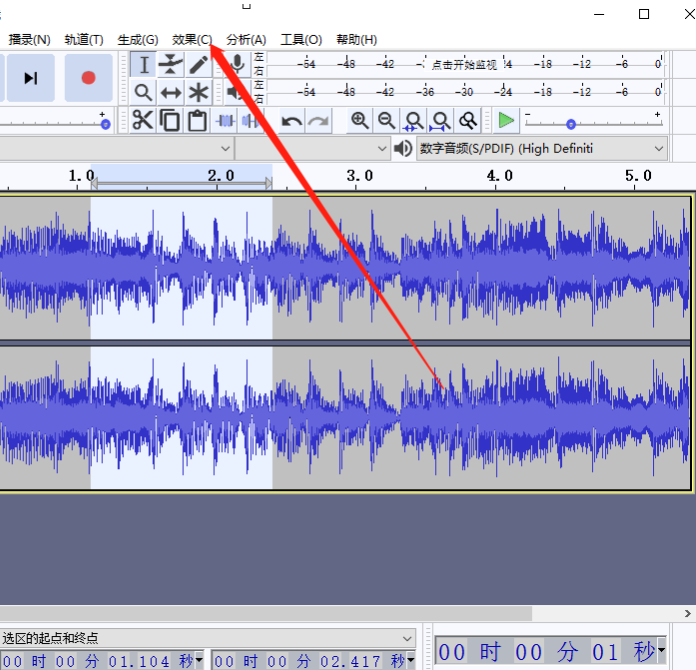The height and width of the screenshot is (670, 696).
Task: Click the Copy icon in edit toolbar
Action: click(x=170, y=121)
